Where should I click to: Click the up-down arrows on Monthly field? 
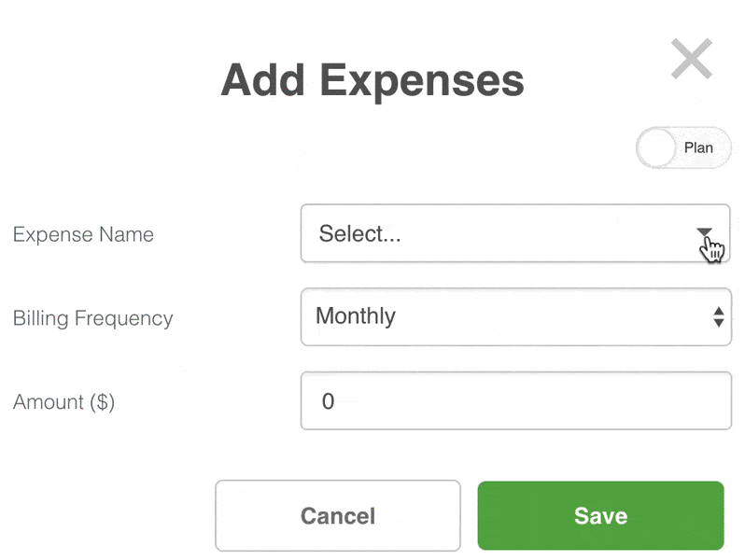click(719, 316)
